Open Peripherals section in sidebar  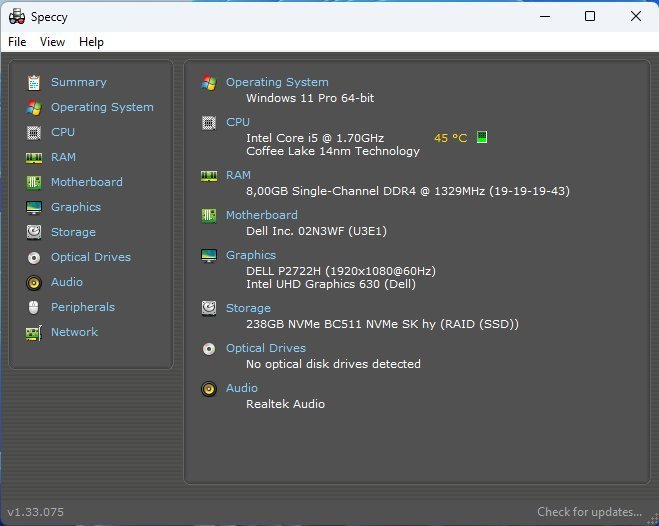[83, 307]
